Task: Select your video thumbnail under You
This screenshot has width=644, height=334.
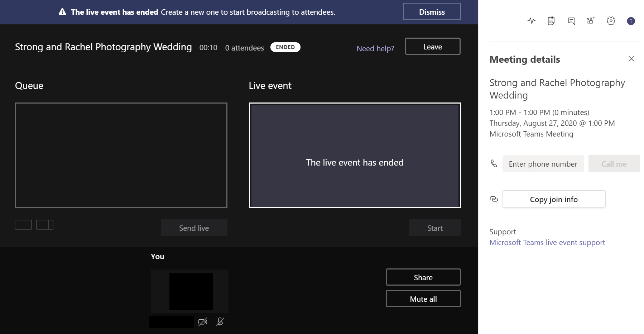Action: [190, 291]
